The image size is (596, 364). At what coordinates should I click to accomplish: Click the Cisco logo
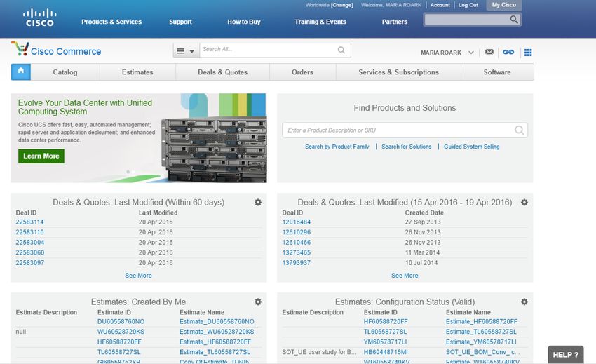[40, 18]
